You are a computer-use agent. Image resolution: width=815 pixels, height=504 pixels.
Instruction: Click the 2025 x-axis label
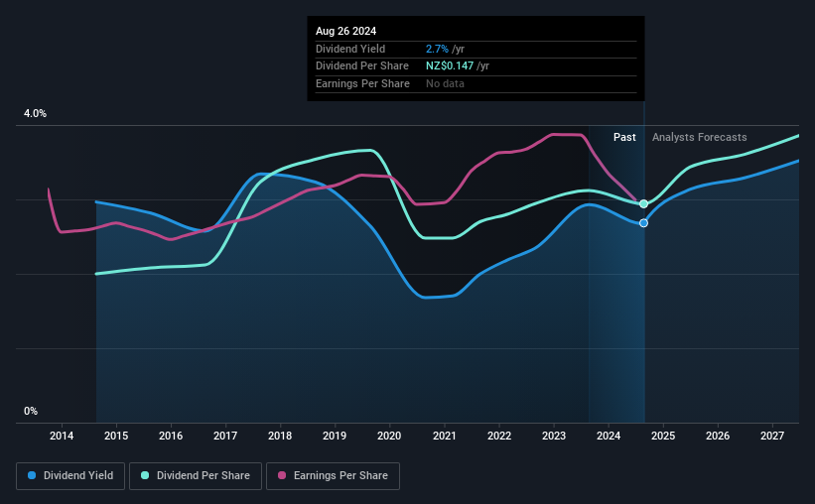click(663, 436)
